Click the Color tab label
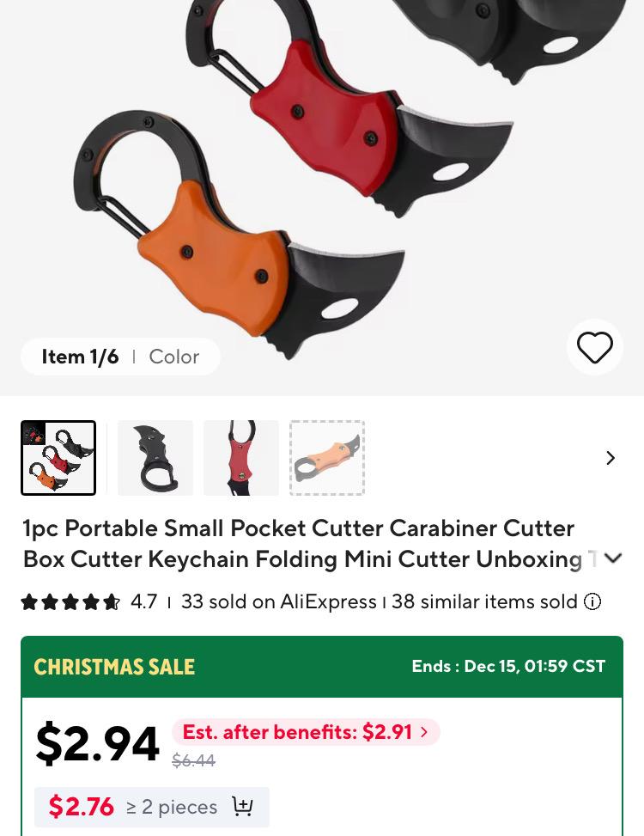 click(174, 357)
